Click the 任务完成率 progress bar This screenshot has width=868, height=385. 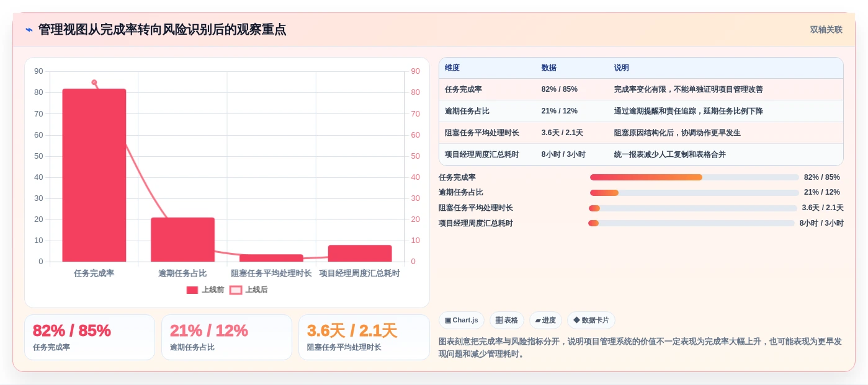point(694,177)
